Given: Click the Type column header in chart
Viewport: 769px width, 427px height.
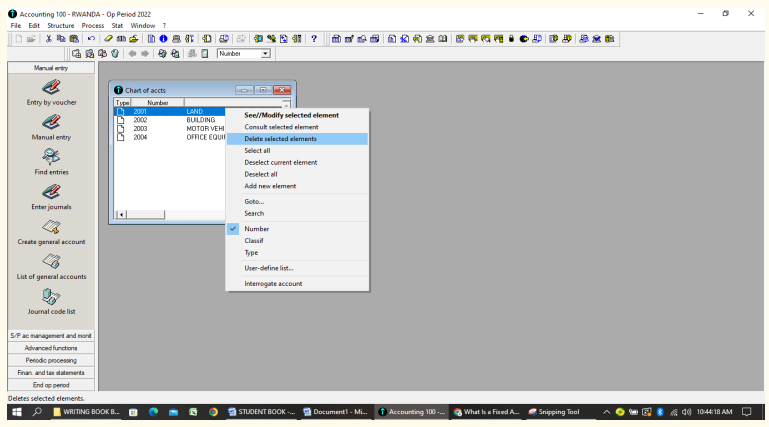Looking at the screenshot, I should click(123, 103).
